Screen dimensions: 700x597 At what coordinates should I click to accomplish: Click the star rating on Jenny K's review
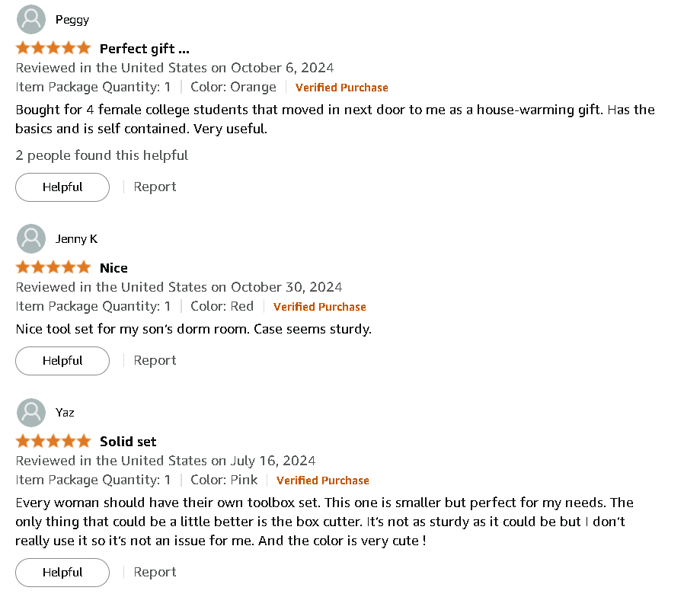coord(53,267)
